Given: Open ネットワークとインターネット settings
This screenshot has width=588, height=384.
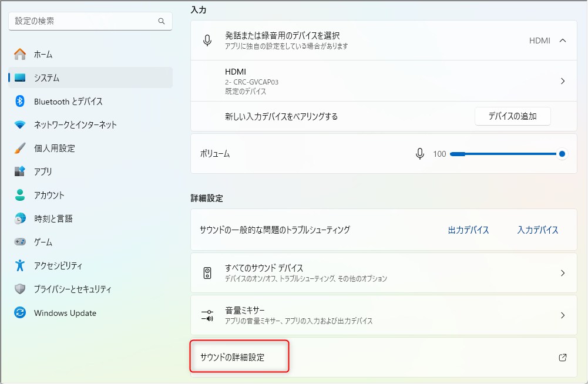Looking at the screenshot, I should click(x=90, y=124).
